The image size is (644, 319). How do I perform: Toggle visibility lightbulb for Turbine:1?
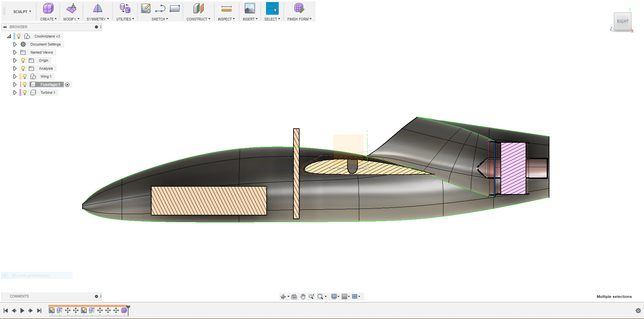[x=25, y=92]
